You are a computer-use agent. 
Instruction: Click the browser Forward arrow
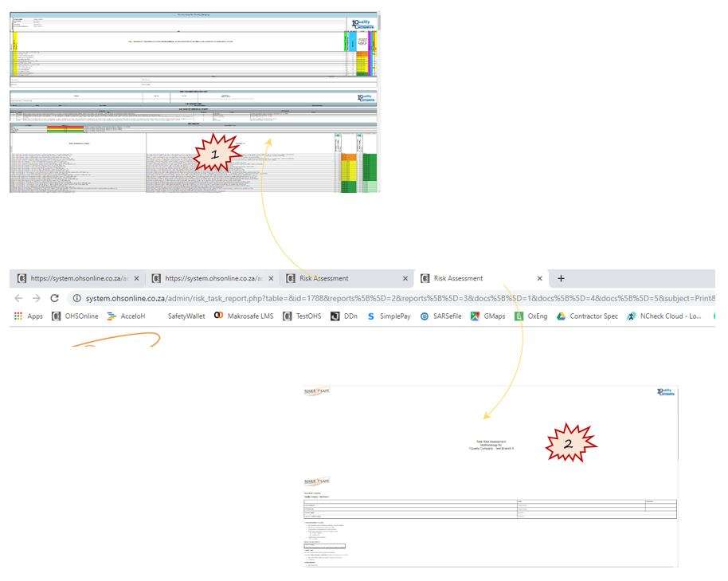pyautogui.click(x=37, y=298)
